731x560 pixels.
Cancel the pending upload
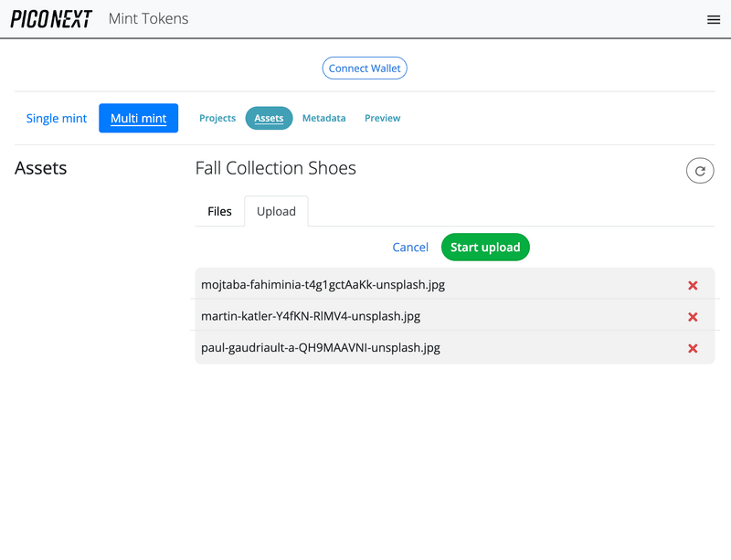410,248
